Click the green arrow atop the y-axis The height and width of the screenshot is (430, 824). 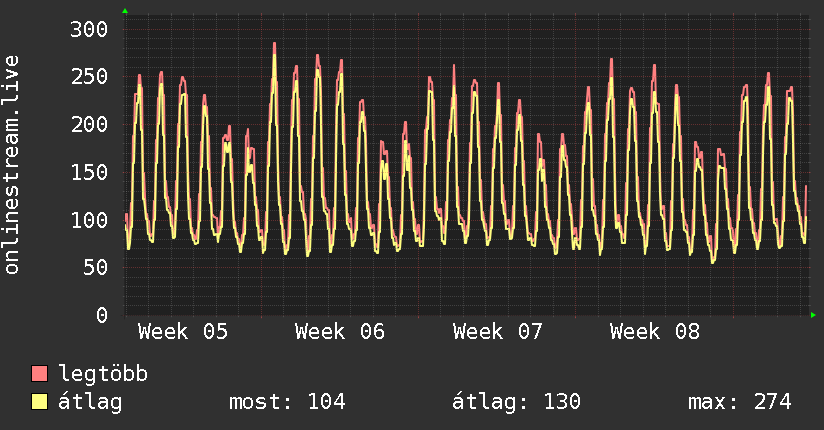tap(125, 11)
